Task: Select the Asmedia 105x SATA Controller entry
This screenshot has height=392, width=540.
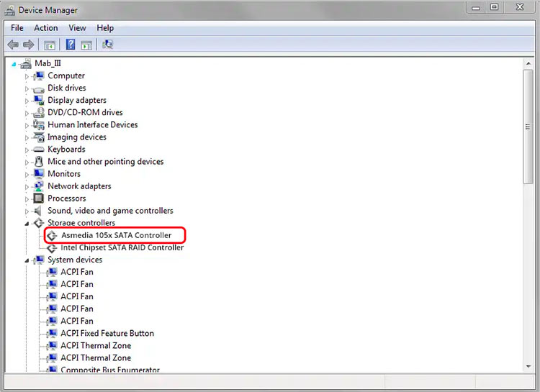Action: (x=116, y=235)
